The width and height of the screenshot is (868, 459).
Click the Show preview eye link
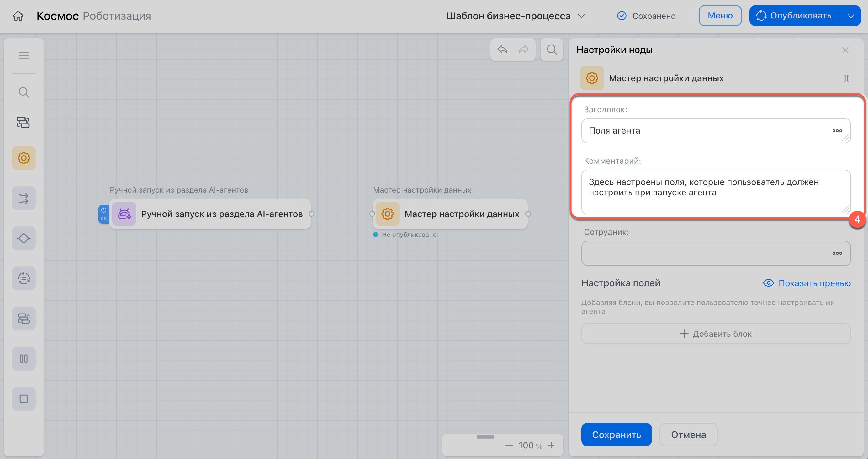[807, 283]
